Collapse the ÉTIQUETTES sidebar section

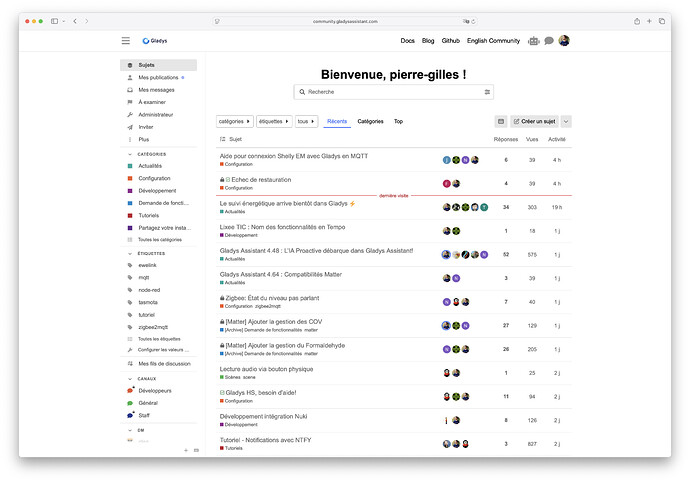tap(131, 255)
